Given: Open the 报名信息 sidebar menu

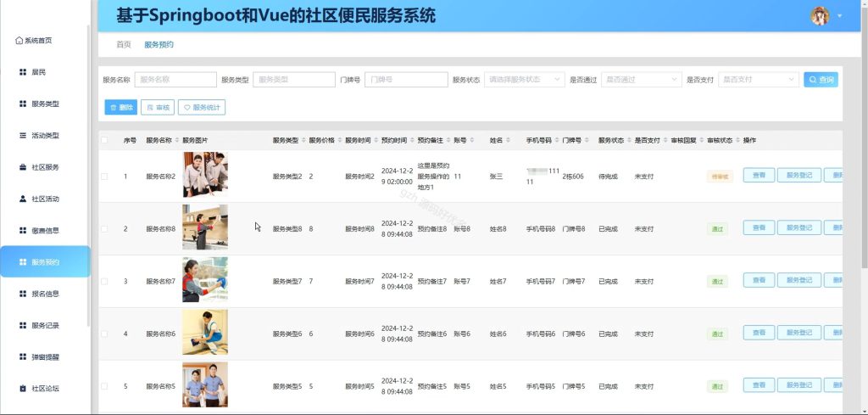Looking at the screenshot, I should (39, 293).
